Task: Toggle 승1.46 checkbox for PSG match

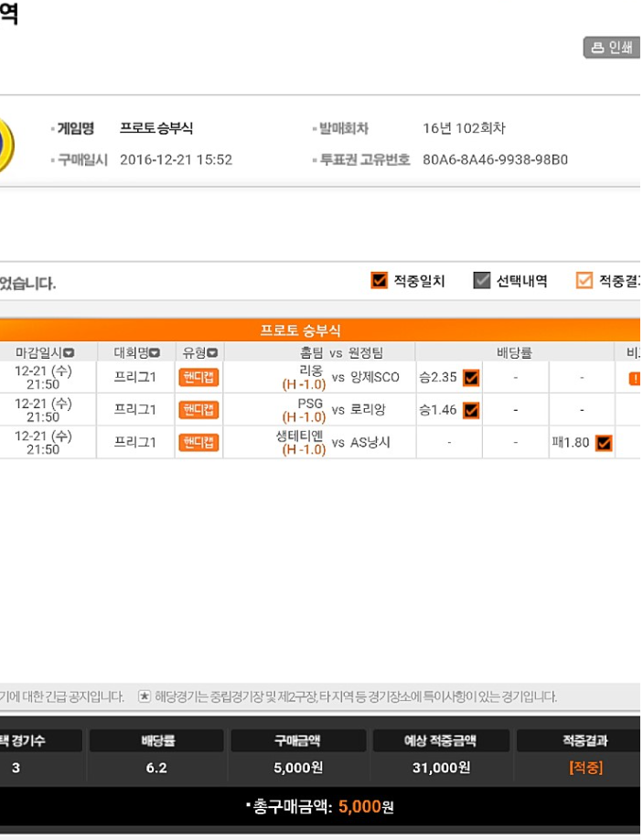Action: click(471, 410)
